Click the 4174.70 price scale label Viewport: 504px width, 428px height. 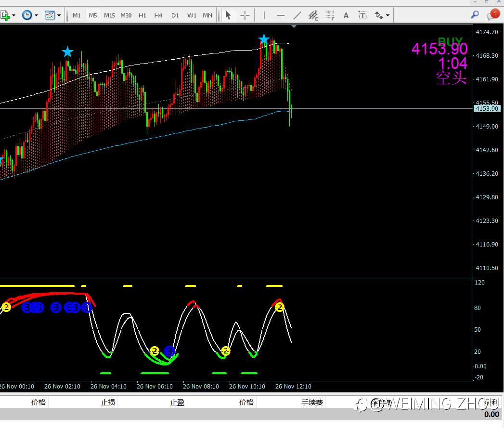487,32
